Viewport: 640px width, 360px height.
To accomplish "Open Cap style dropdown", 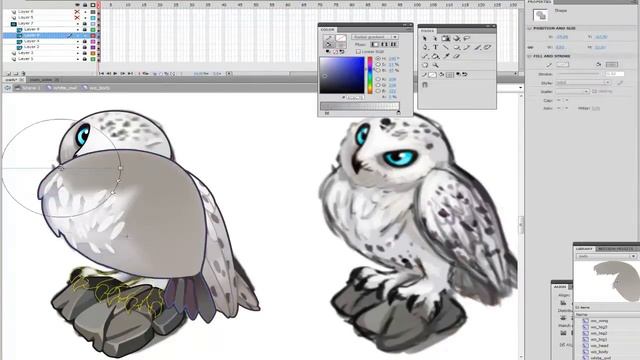I will [563, 100].
